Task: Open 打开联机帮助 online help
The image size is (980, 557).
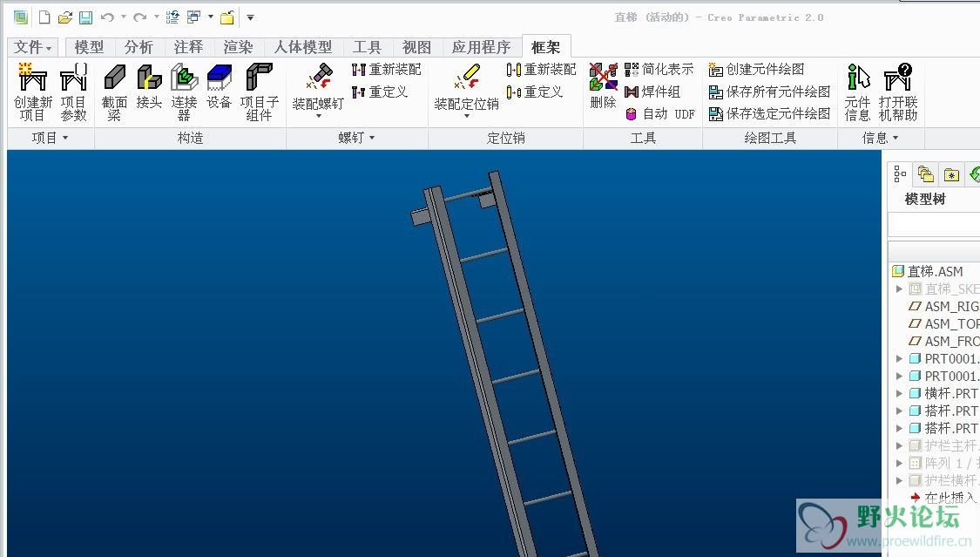Action: (898, 92)
